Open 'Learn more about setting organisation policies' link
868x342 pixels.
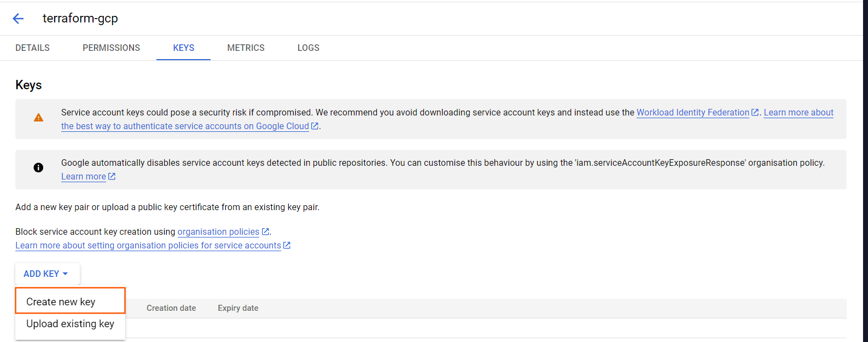[x=148, y=245]
